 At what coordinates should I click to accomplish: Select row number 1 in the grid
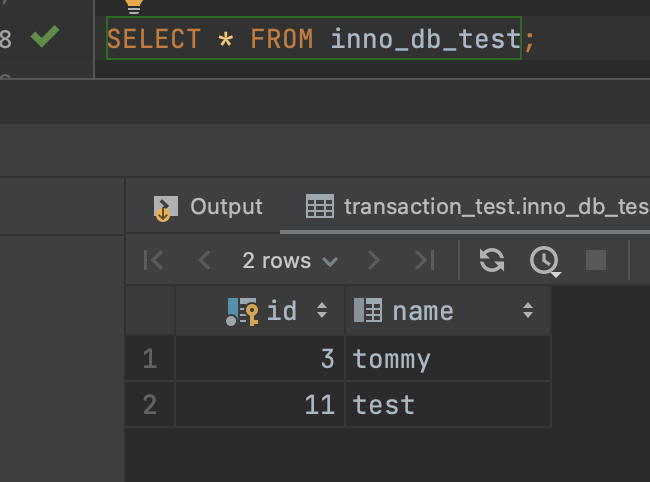click(x=150, y=359)
